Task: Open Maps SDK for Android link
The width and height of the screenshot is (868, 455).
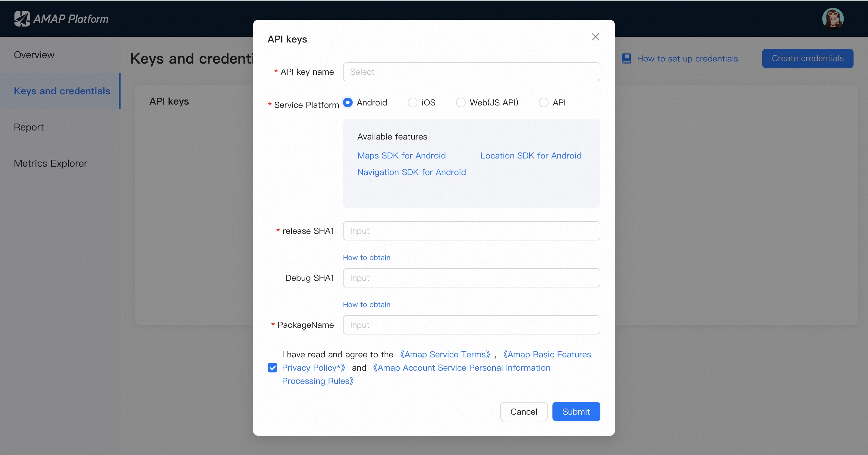Action: click(x=401, y=155)
